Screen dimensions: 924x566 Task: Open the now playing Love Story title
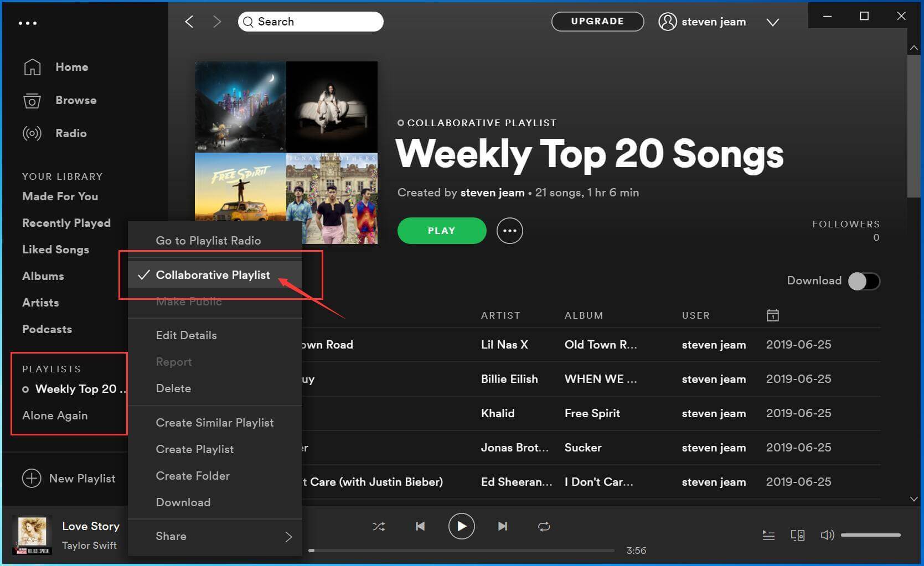point(91,526)
